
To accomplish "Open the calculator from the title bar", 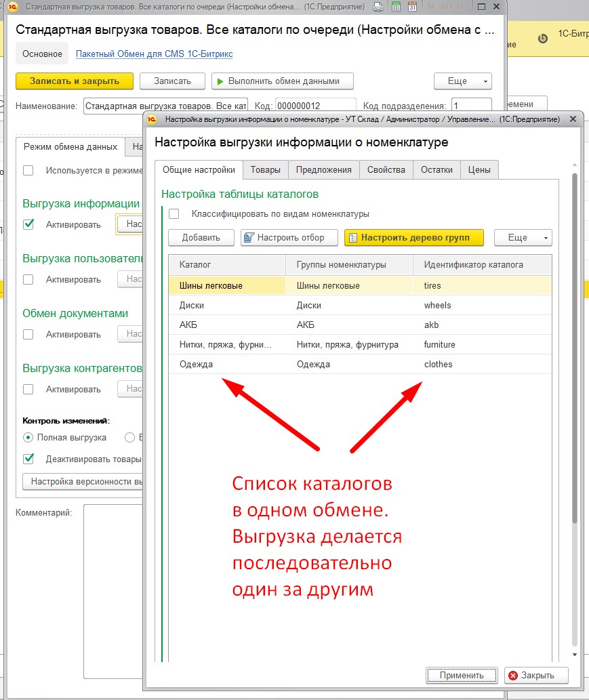I will point(396,7).
